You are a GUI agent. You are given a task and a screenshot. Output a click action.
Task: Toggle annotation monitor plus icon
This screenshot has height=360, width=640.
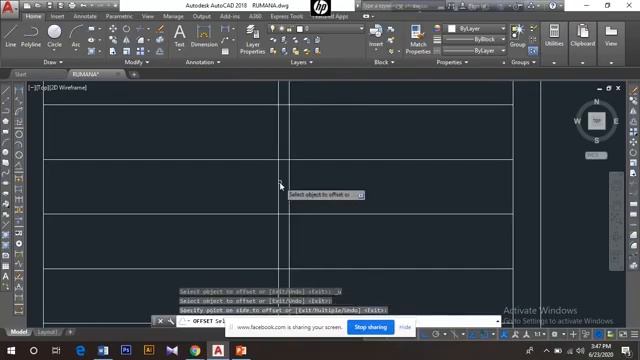[x=573, y=334]
